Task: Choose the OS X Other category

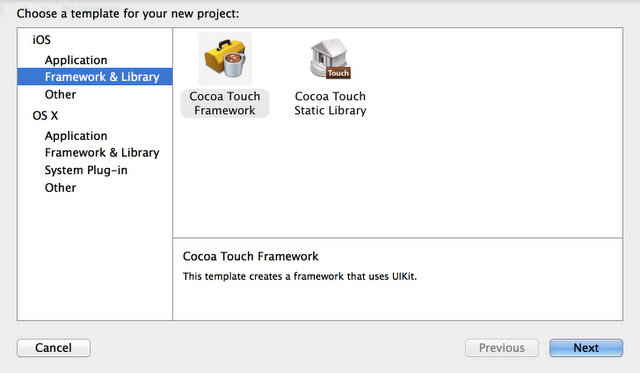Action: click(60, 188)
